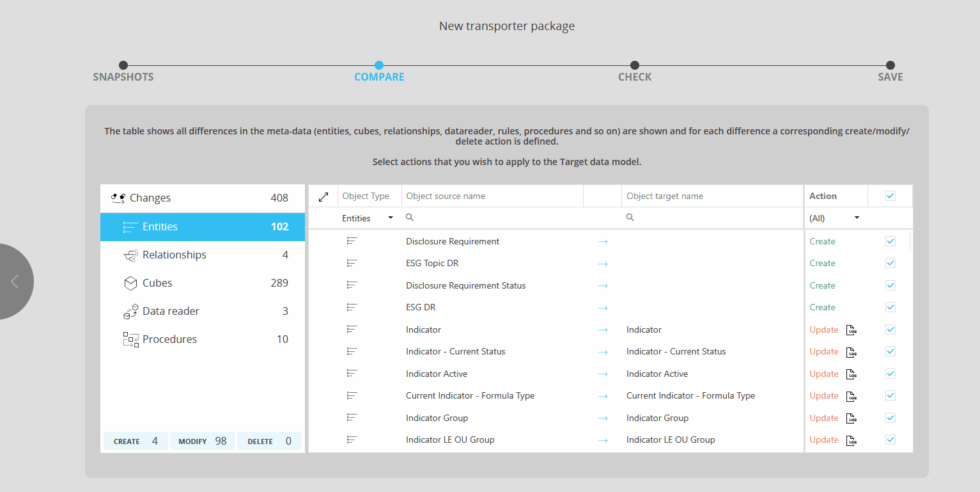Open log icon for Indicator Active row
The image size is (980, 492).
[851, 374]
